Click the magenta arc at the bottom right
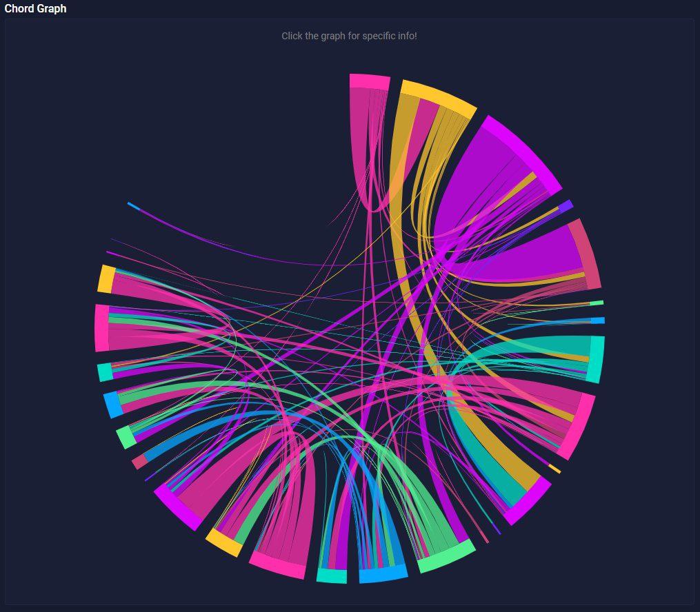The width and height of the screenshot is (700, 612). pyautogui.click(x=529, y=501)
